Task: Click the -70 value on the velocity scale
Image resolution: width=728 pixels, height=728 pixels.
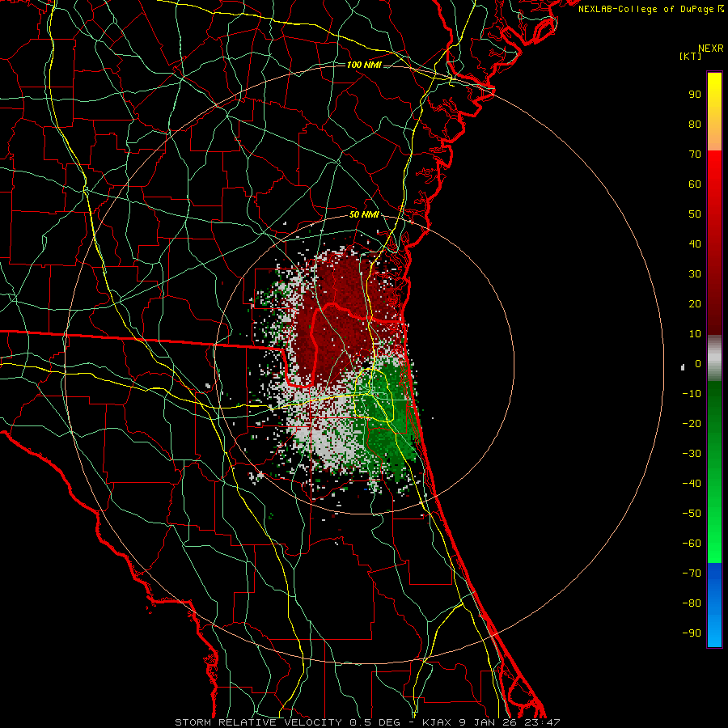Action: pos(692,574)
